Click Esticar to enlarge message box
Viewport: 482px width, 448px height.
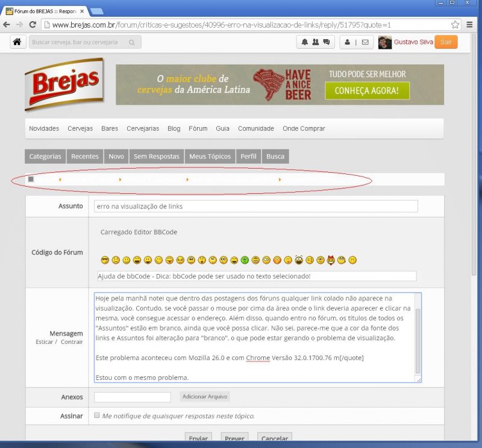pos(44,342)
